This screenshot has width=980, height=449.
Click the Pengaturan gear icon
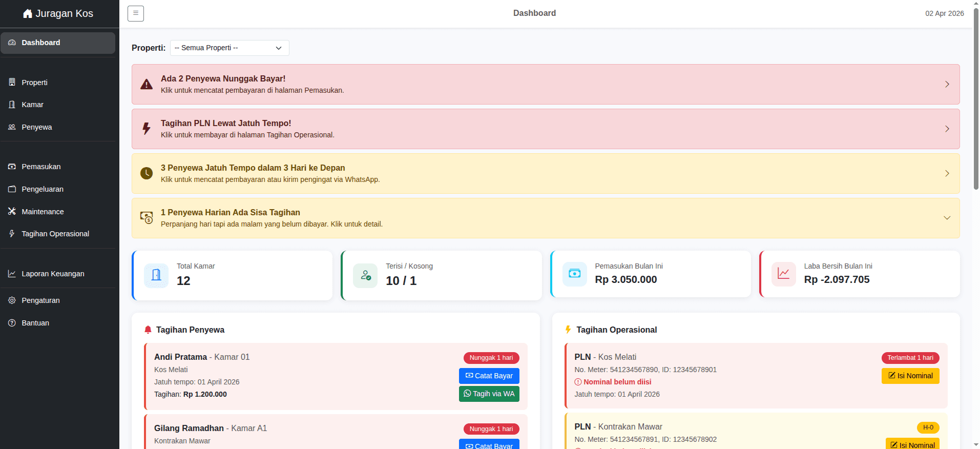12,300
